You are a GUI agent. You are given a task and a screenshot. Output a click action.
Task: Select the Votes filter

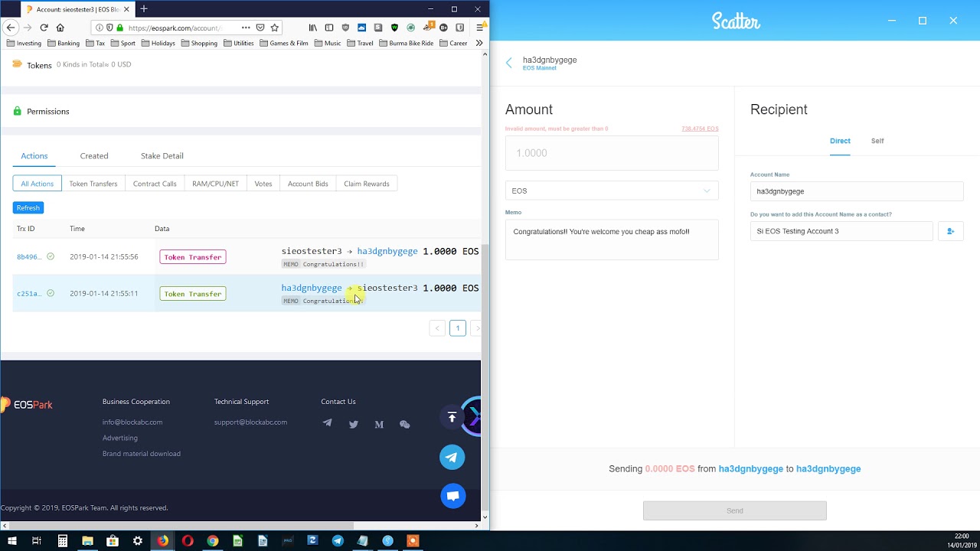[x=263, y=184]
